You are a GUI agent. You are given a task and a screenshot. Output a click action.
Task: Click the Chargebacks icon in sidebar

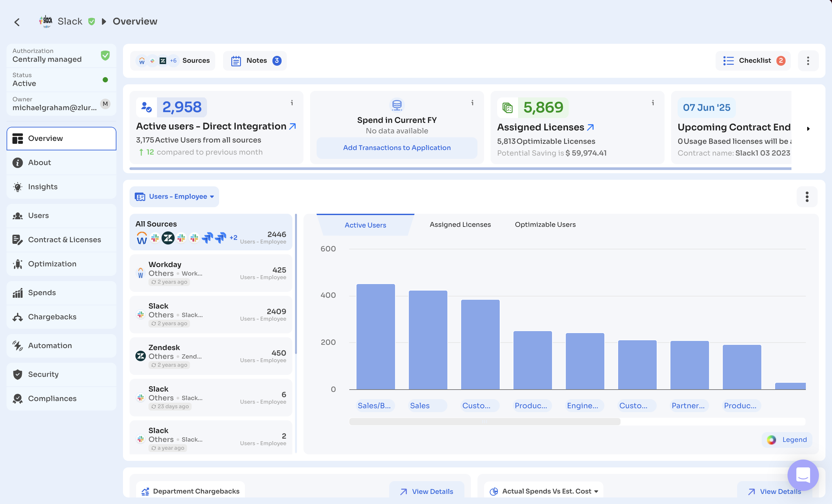[18, 317]
